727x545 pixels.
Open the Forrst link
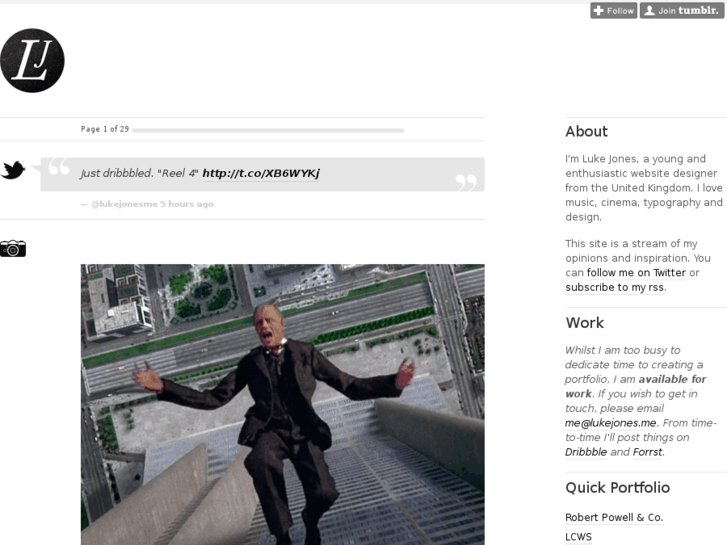point(647,452)
